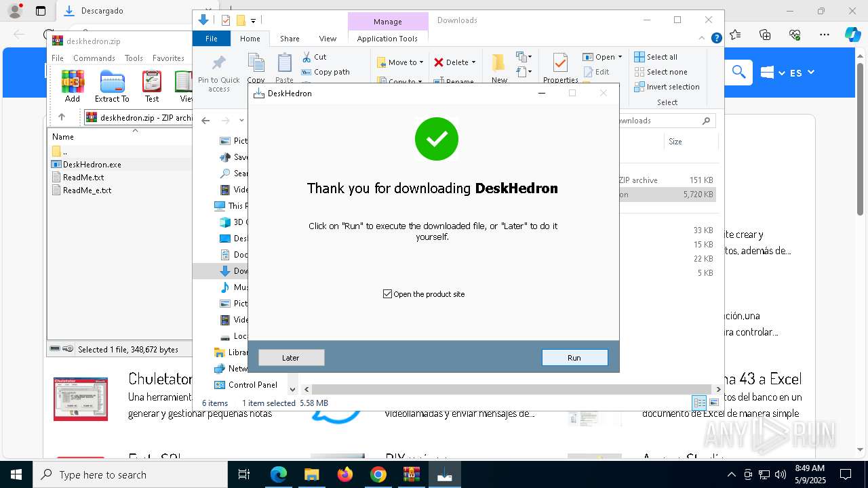868x488 pixels.
Task: Click New item dropdown icon
Action: [524, 57]
